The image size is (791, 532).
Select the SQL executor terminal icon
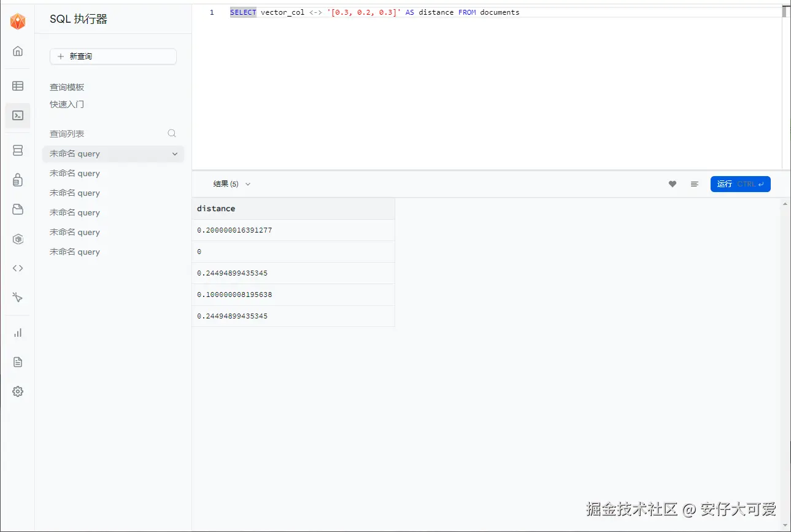tap(18, 115)
